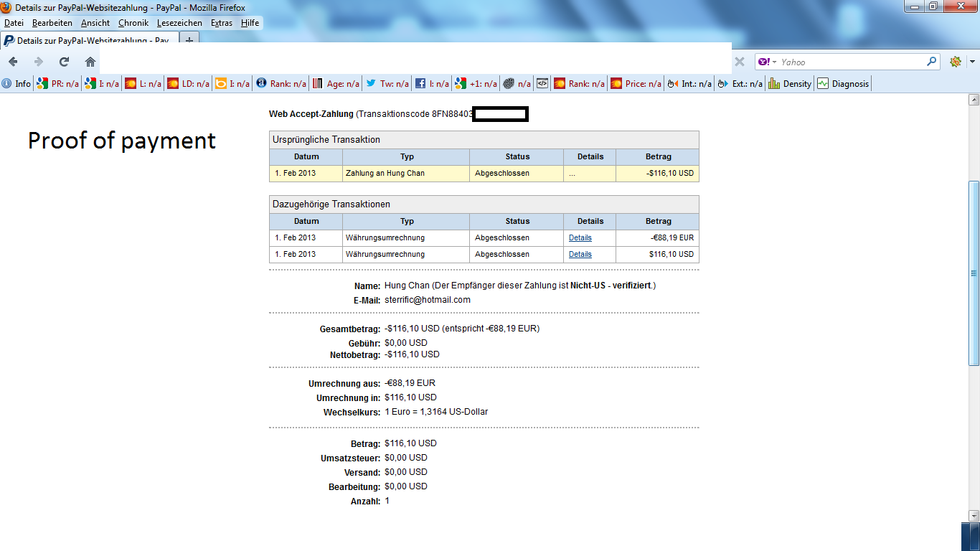Click the vertical scrollbar thumb

click(974, 273)
